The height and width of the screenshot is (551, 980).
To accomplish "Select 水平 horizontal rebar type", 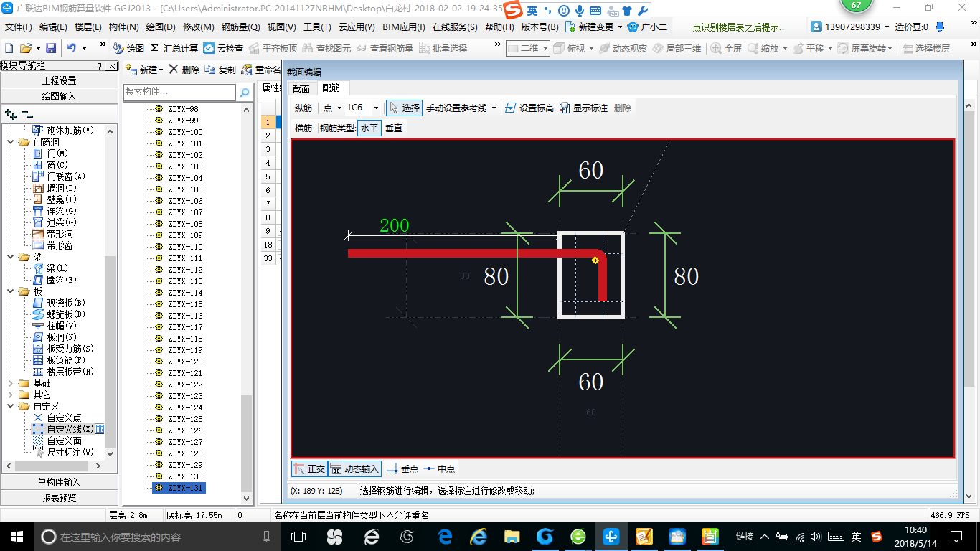I will coord(369,128).
